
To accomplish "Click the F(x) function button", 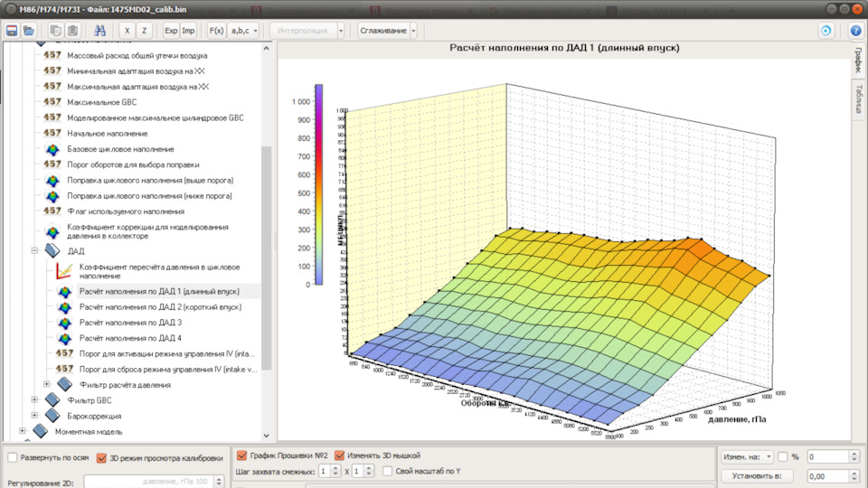I will pyautogui.click(x=216, y=31).
